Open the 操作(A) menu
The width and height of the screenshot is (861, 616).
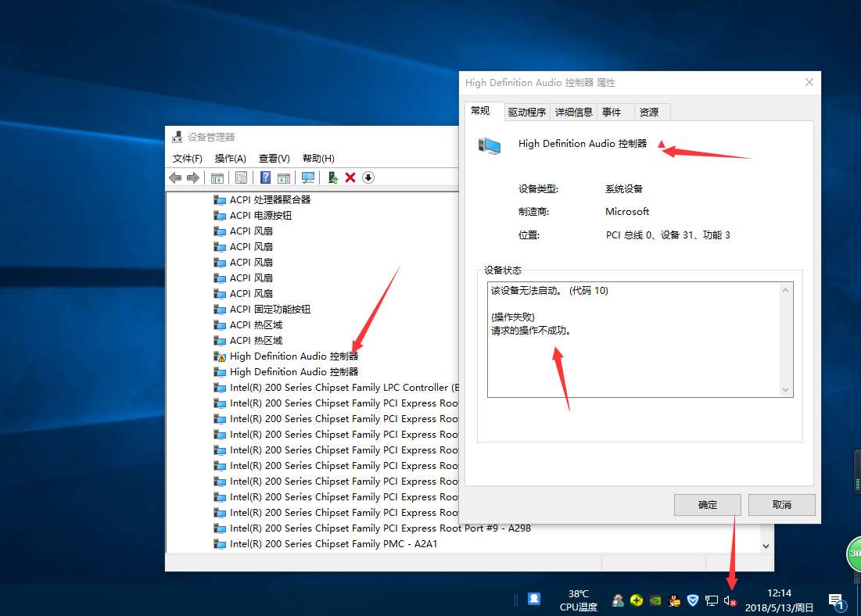coord(230,158)
